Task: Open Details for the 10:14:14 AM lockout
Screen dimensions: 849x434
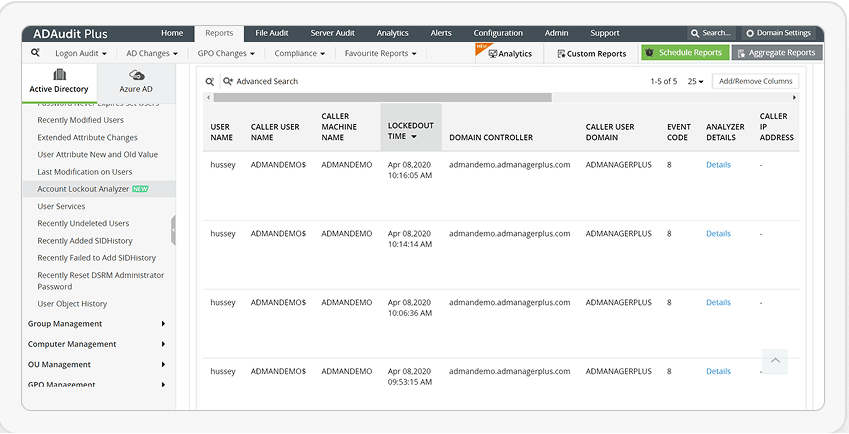Action: pos(718,233)
